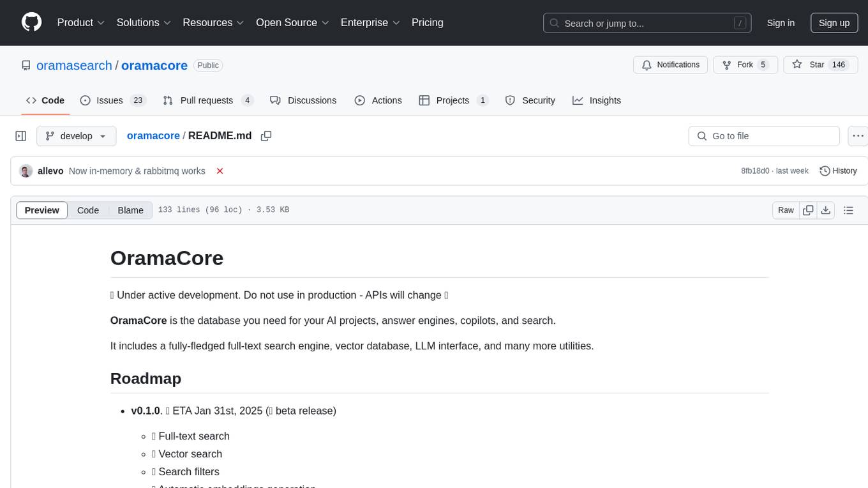Open the Issues tab

[114, 100]
